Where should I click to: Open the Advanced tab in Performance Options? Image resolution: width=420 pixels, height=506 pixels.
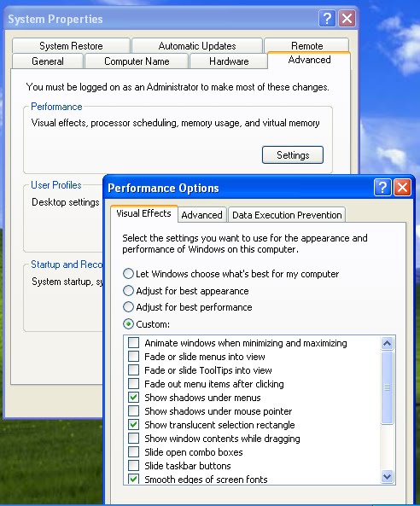(202, 215)
